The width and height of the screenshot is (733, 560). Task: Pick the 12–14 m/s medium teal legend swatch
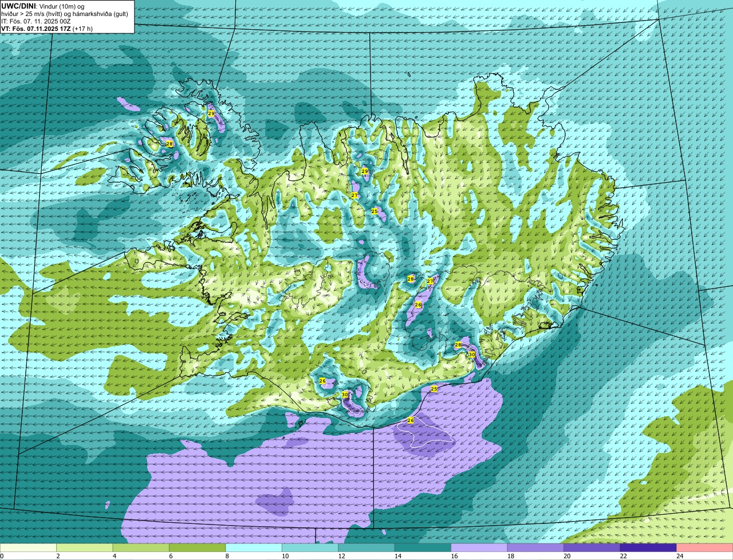coord(367,548)
